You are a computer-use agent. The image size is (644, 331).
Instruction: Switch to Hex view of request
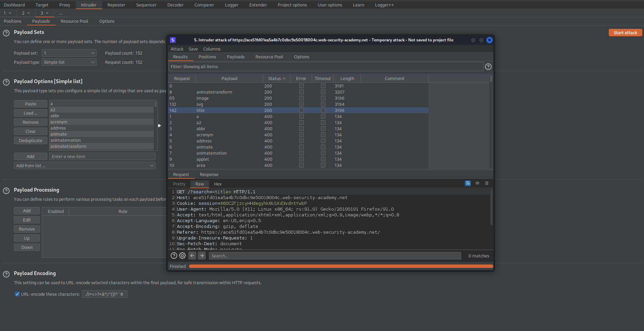(218, 184)
